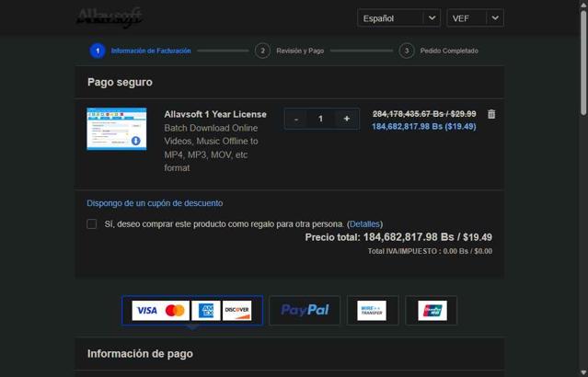Choose PayPal payment method

(305, 310)
